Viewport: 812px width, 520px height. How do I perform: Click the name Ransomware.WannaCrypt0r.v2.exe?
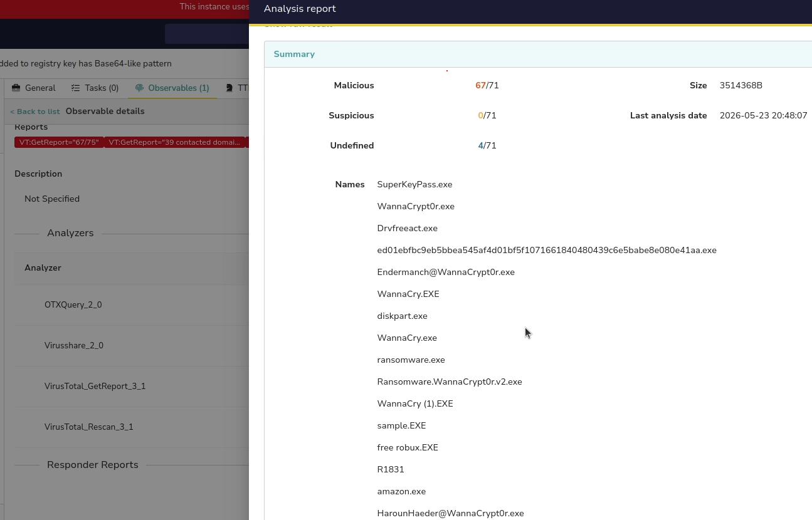click(x=450, y=382)
